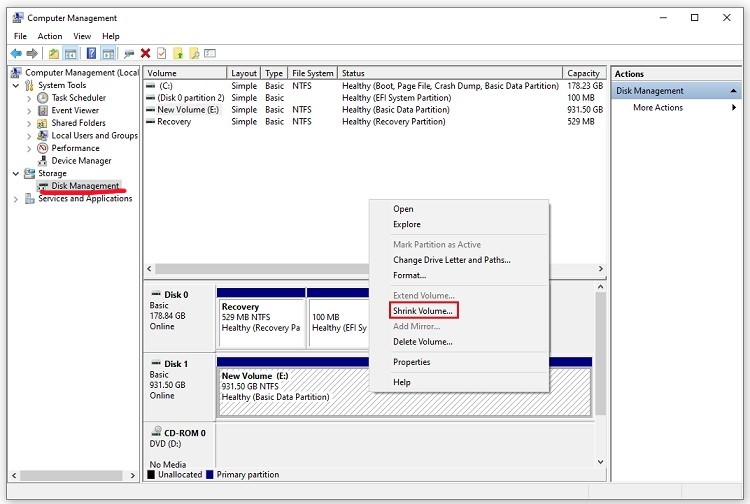The height and width of the screenshot is (504, 750).
Task: Sort by the Layout column header
Action: tap(243, 73)
